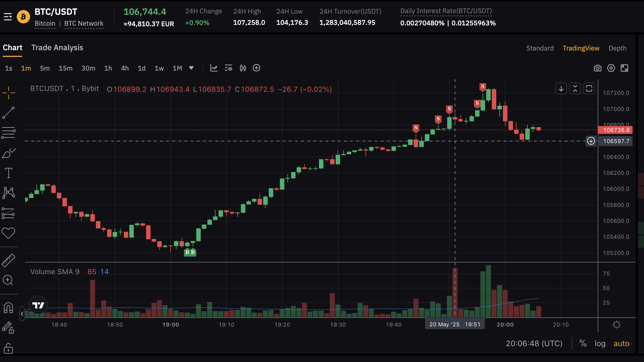Select the trend line drawing tool
This screenshot has height=362, width=644.
[x=8, y=113]
